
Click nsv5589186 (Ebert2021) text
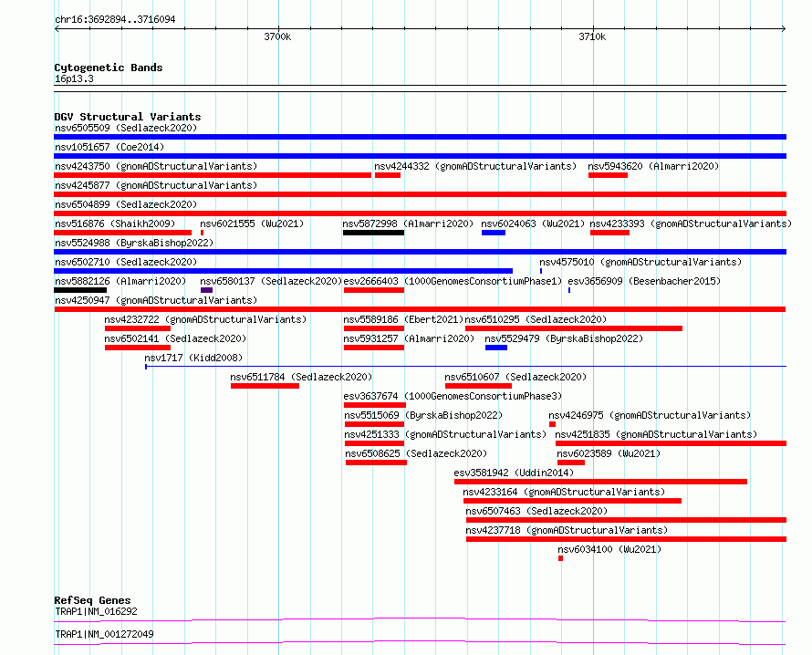click(403, 319)
